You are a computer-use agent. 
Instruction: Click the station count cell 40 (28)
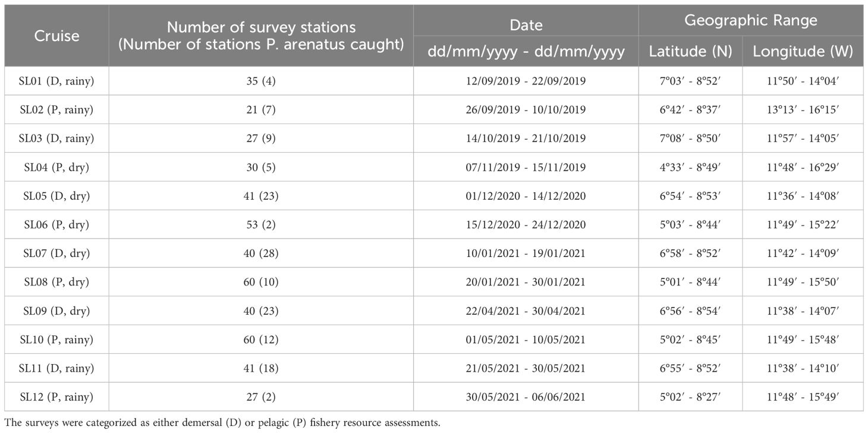(x=261, y=253)
